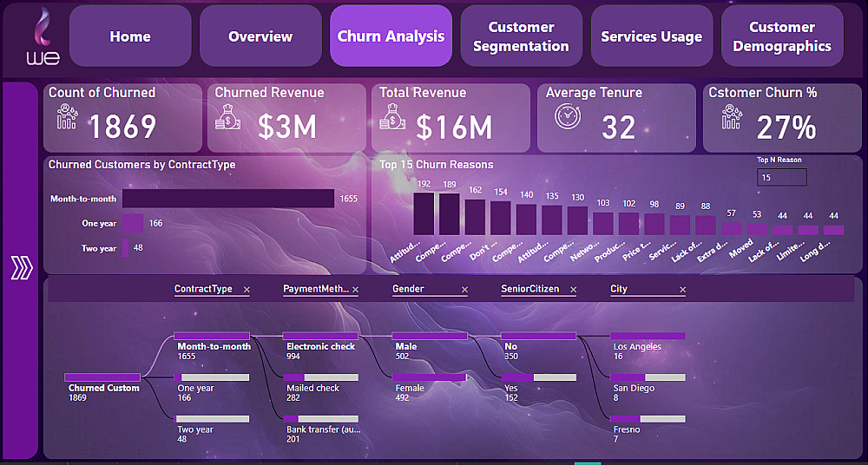Screen dimensions: 868x465
Task: Remove the SeniorCitizen level with its X
Action: pos(573,290)
